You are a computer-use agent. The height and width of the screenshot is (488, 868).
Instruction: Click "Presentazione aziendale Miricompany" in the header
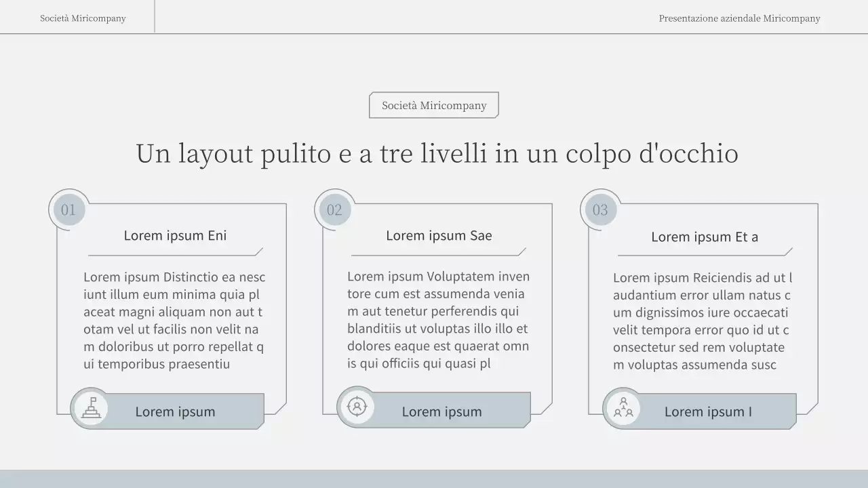[x=739, y=18]
